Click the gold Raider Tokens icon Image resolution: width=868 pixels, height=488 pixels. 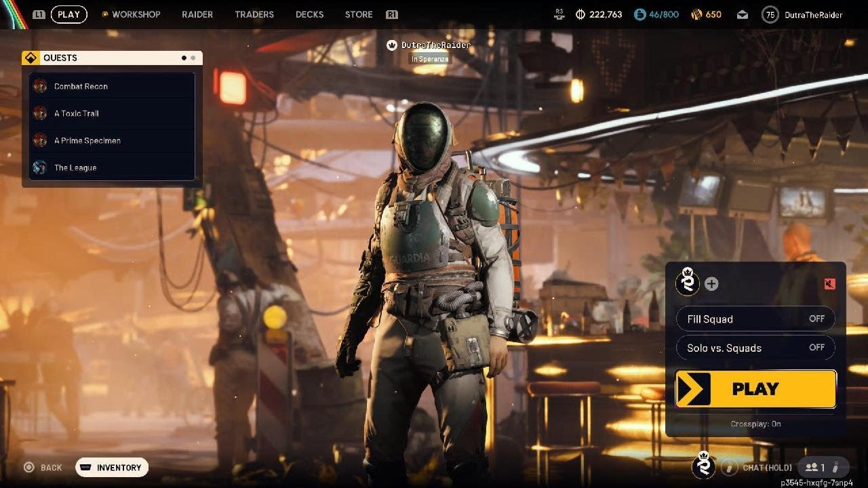[x=696, y=14]
